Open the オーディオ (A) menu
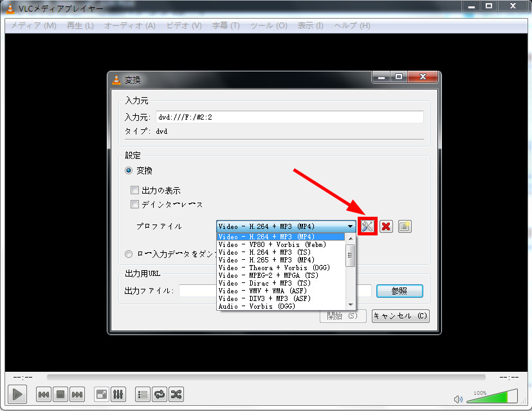The image size is (532, 411). [x=129, y=26]
